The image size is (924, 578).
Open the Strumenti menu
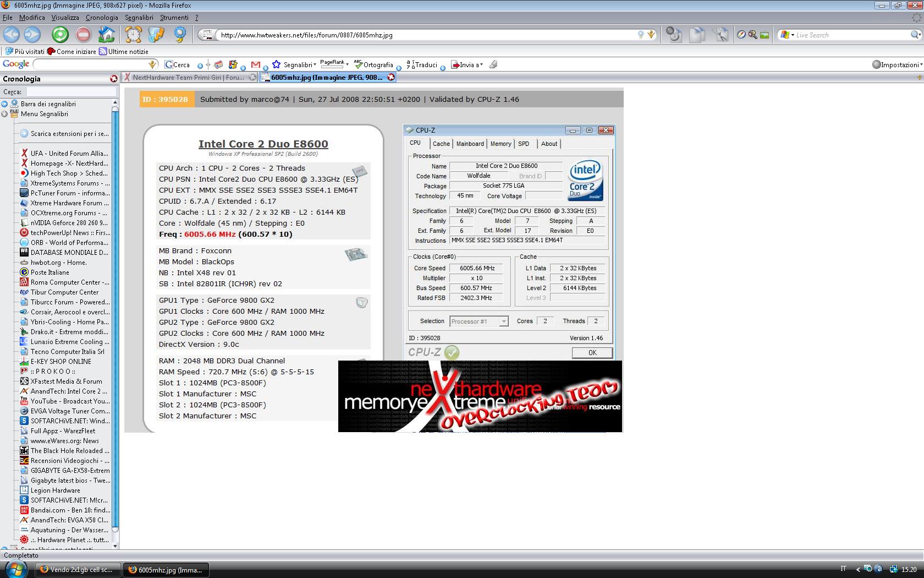point(174,18)
